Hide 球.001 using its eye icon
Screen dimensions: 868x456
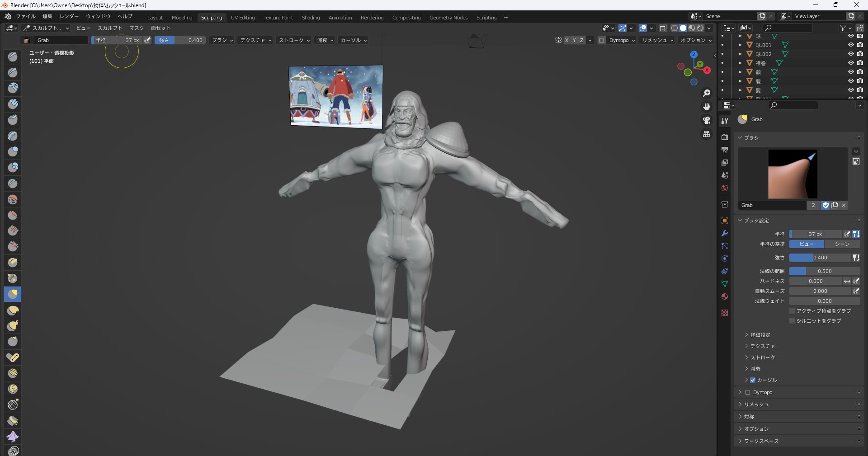(x=850, y=45)
